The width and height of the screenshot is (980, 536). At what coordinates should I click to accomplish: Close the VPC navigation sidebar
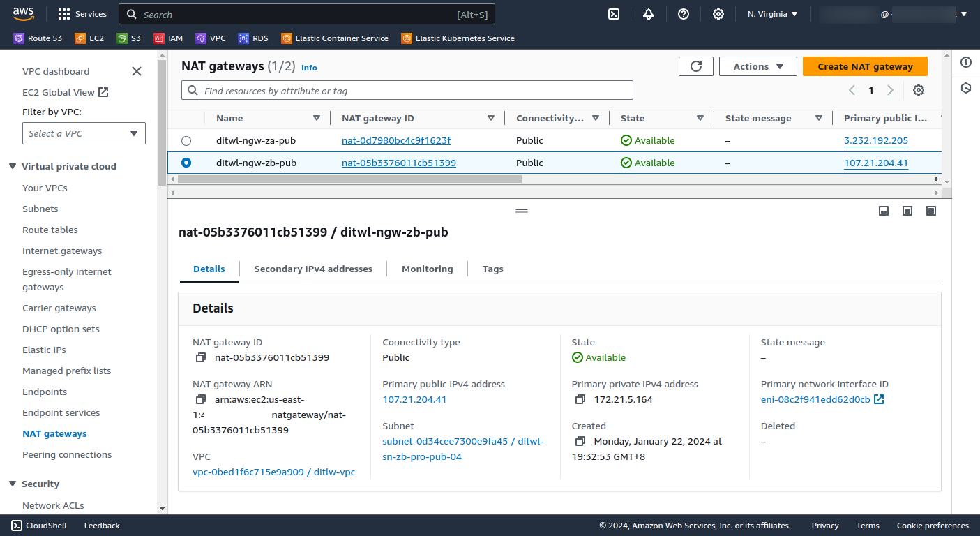(137, 71)
